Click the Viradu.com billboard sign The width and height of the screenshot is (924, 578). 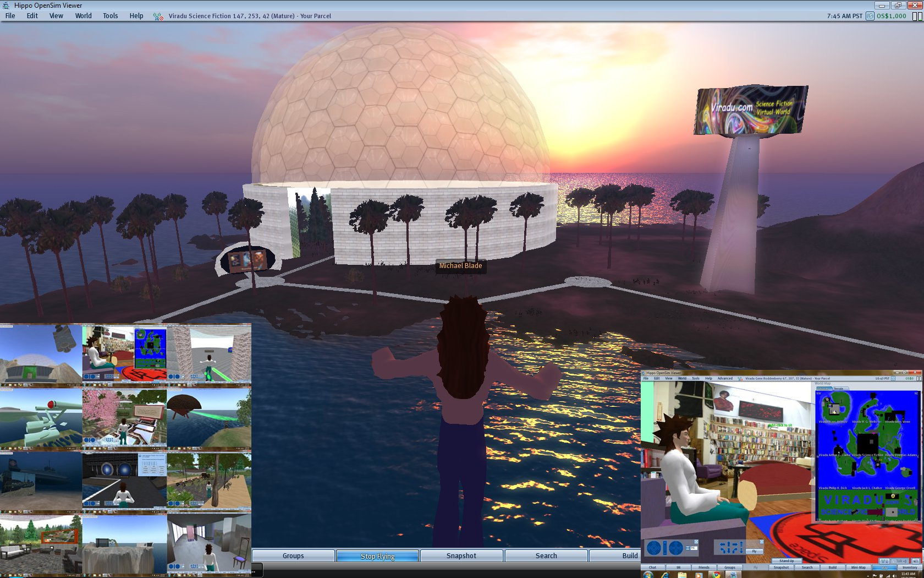click(750, 110)
